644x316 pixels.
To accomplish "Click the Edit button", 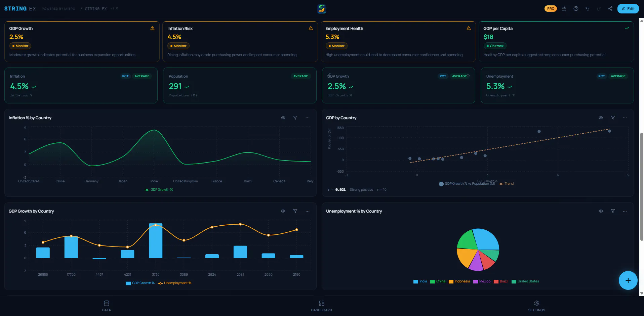I will coord(628,9).
